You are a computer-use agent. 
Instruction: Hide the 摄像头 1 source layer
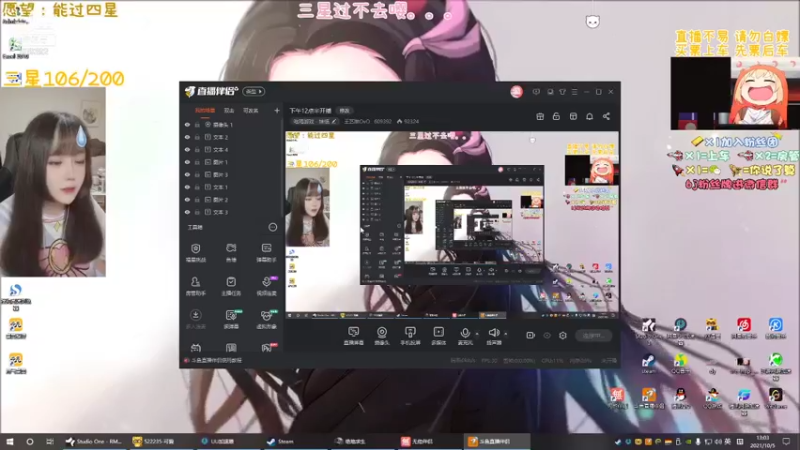pyautogui.click(x=187, y=124)
